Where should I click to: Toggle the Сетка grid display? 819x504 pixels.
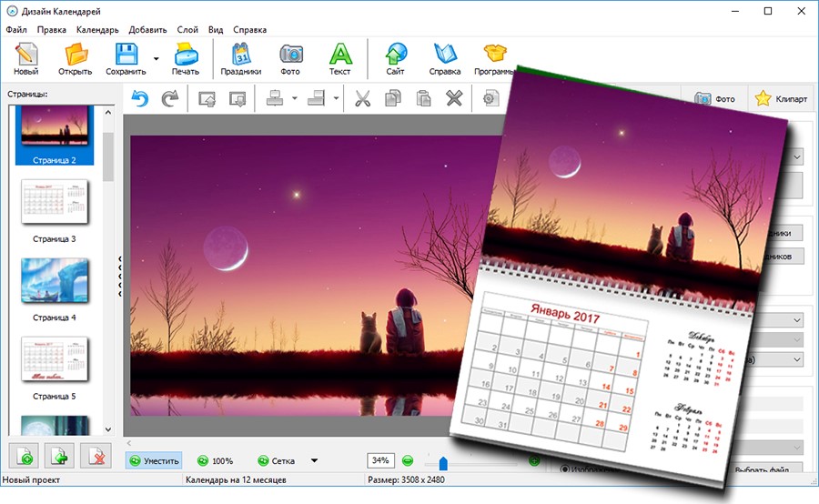pyautogui.click(x=276, y=460)
